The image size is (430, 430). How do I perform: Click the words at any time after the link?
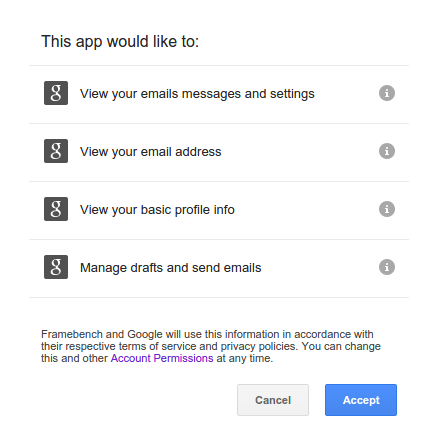click(245, 358)
